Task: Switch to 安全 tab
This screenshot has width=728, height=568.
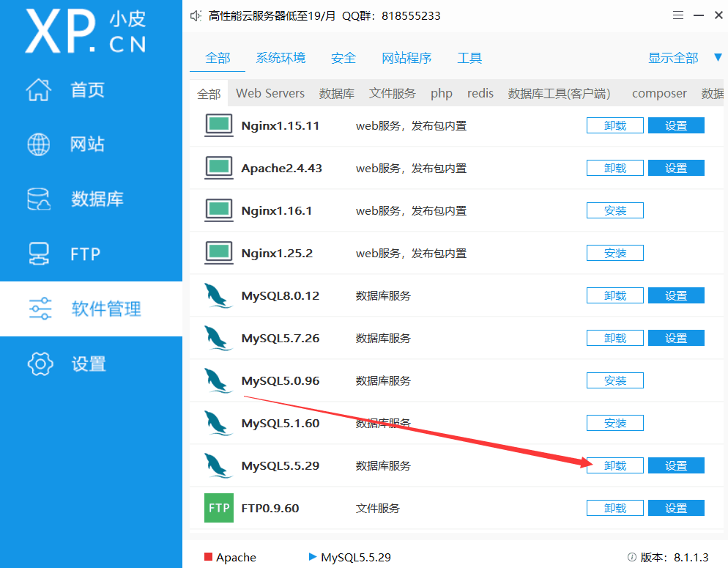Action: 343,58
